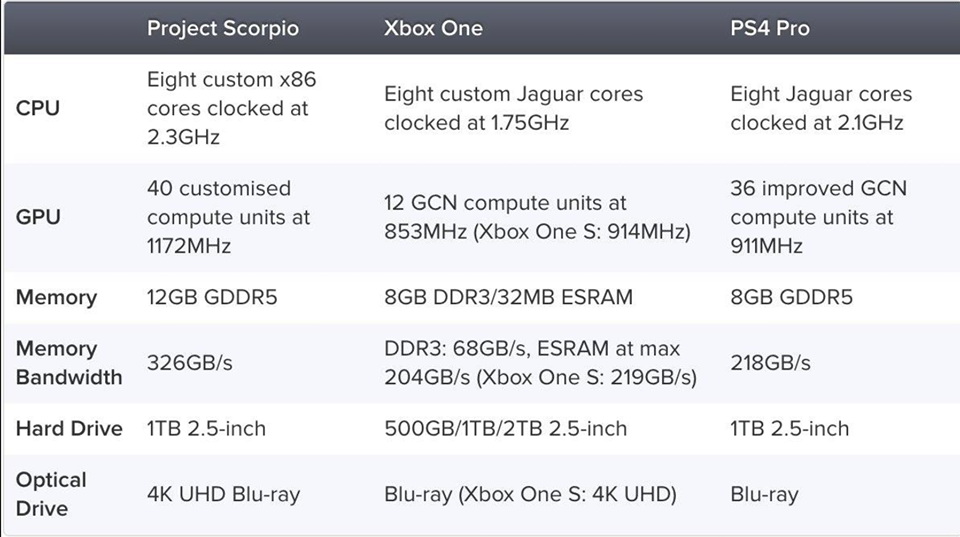This screenshot has height=537, width=960.
Task: Click the 12 GCN compute units cell
Action: [x=537, y=217]
